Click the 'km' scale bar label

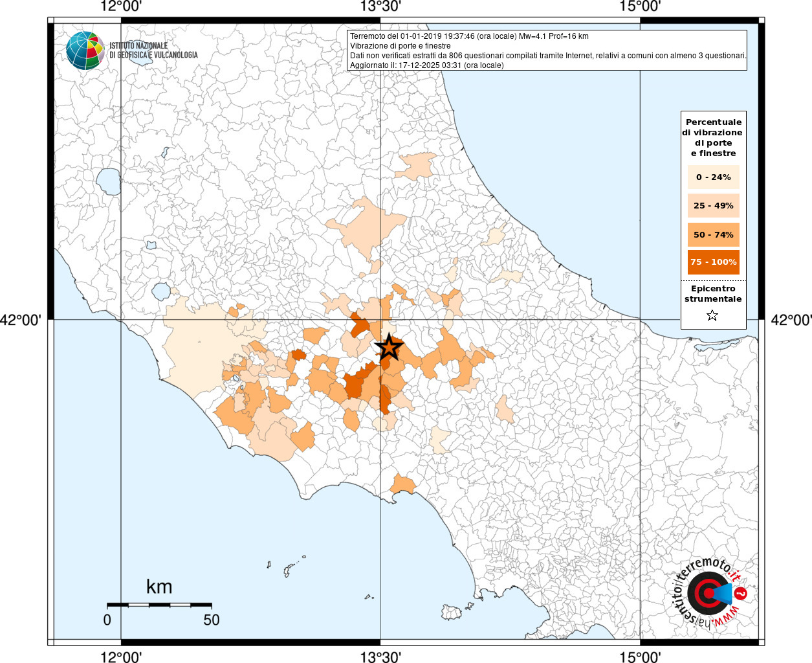(x=159, y=587)
